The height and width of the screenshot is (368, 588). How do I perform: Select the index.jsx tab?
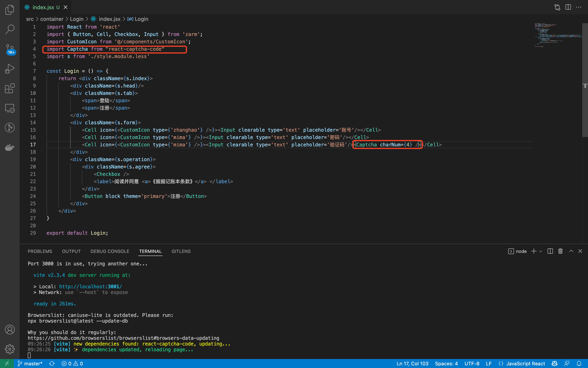(x=46, y=7)
